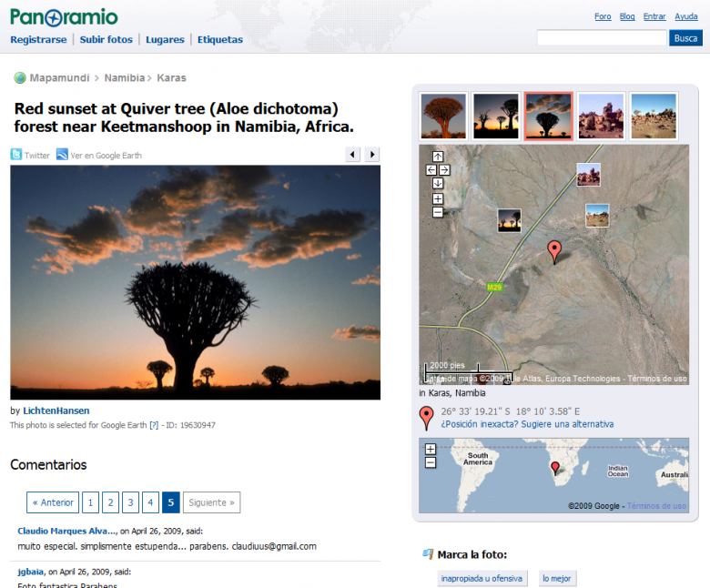The height and width of the screenshot is (588, 710).
Task: Open LichtenHansen author profile link
Action: (56, 411)
